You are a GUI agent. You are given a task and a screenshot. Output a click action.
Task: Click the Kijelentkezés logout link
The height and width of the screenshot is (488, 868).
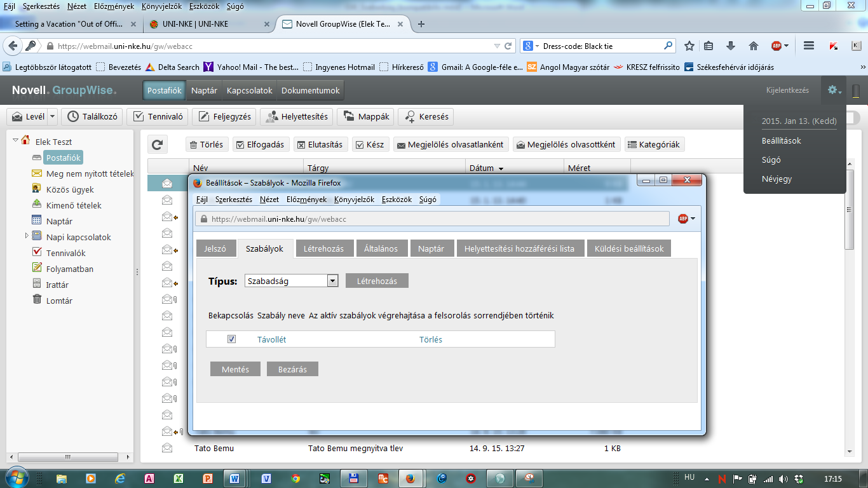(788, 90)
